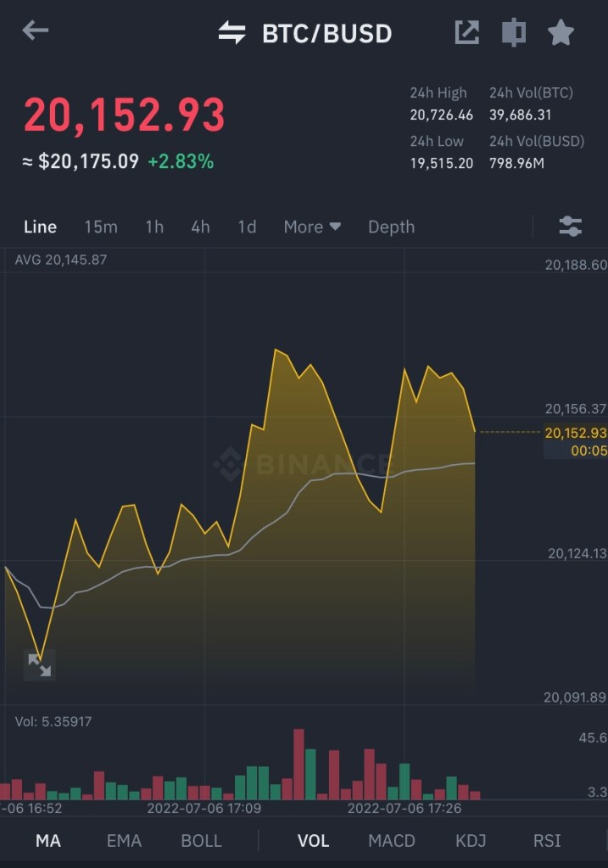
Task: Switch to the 1d interval
Action: pos(247,227)
